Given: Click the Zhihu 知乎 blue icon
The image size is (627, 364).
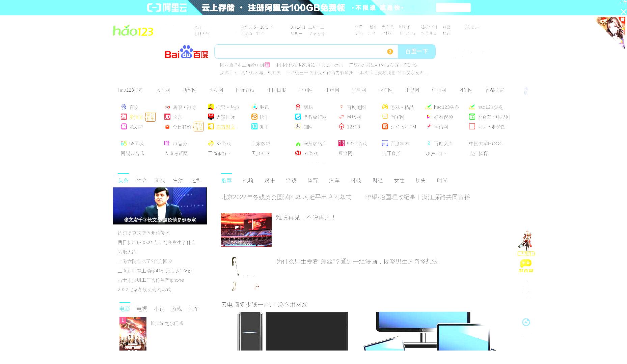Looking at the screenshot, I should 254,126.
